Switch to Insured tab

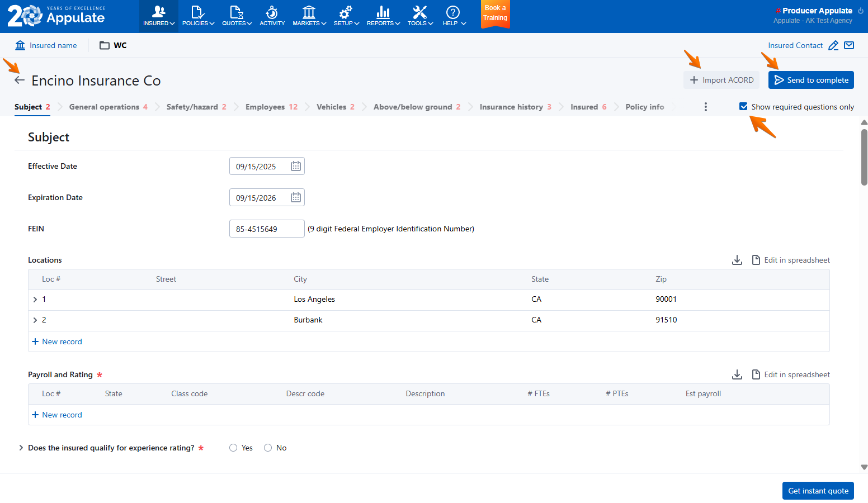pos(588,107)
